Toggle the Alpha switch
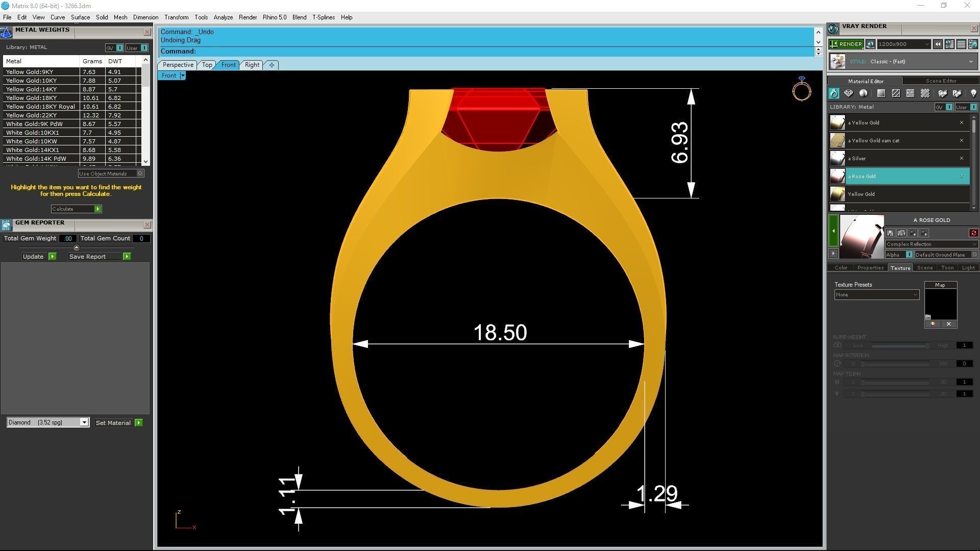The width and height of the screenshot is (980, 551). (909, 255)
